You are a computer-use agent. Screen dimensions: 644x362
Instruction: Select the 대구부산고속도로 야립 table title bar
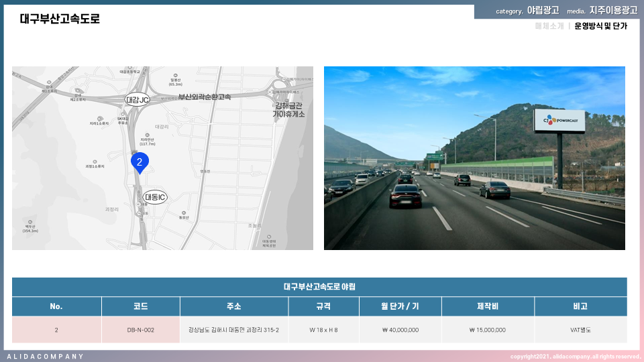click(x=319, y=287)
